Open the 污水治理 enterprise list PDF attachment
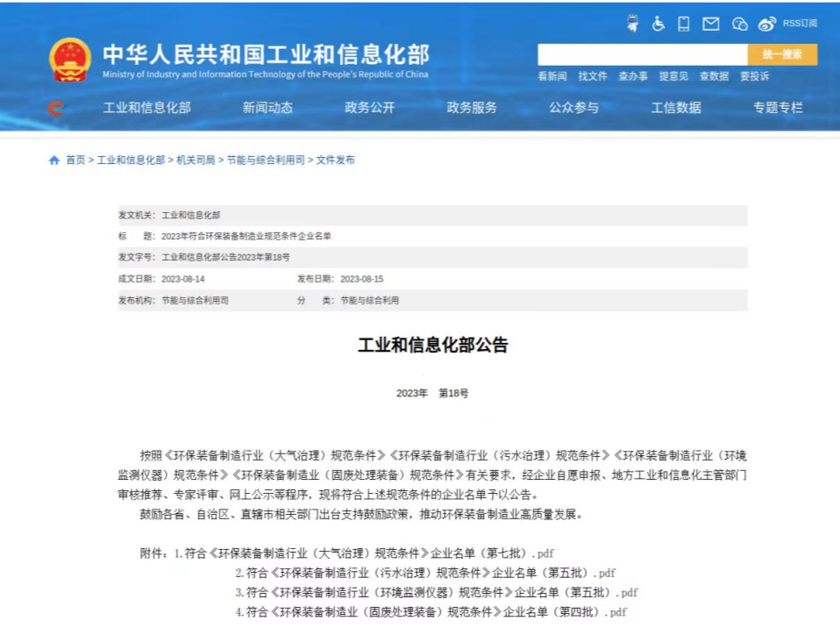The width and height of the screenshot is (840, 628). pos(424,572)
